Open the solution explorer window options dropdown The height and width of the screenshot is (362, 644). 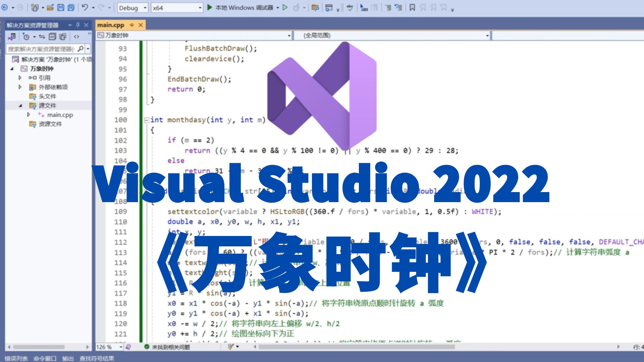70,25
